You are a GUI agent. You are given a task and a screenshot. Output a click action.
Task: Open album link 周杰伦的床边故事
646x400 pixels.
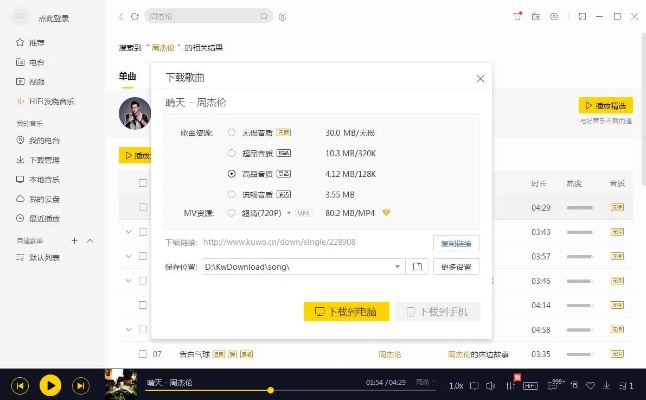pyautogui.click(x=478, y=354)
